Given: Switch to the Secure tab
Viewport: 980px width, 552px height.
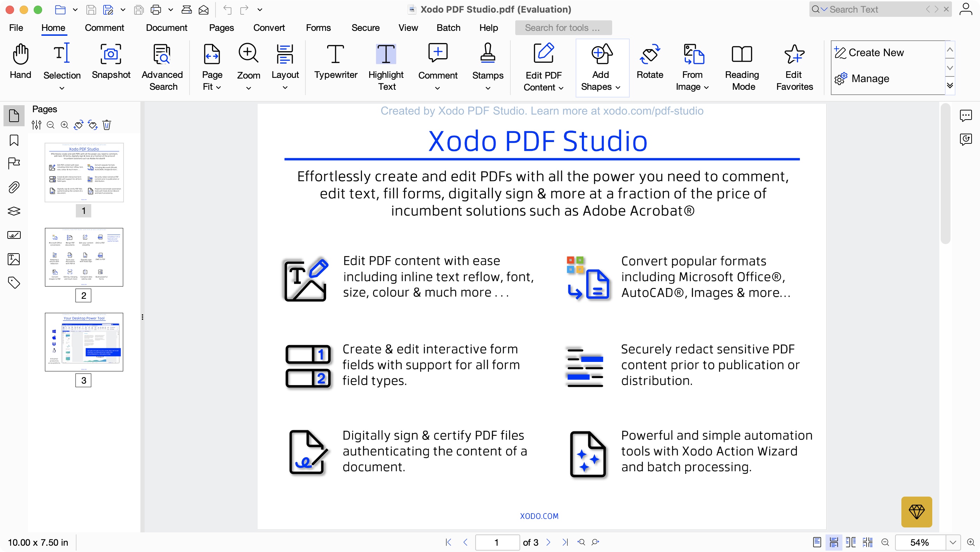Looking at the screenshot, I should tap(365, 28).
